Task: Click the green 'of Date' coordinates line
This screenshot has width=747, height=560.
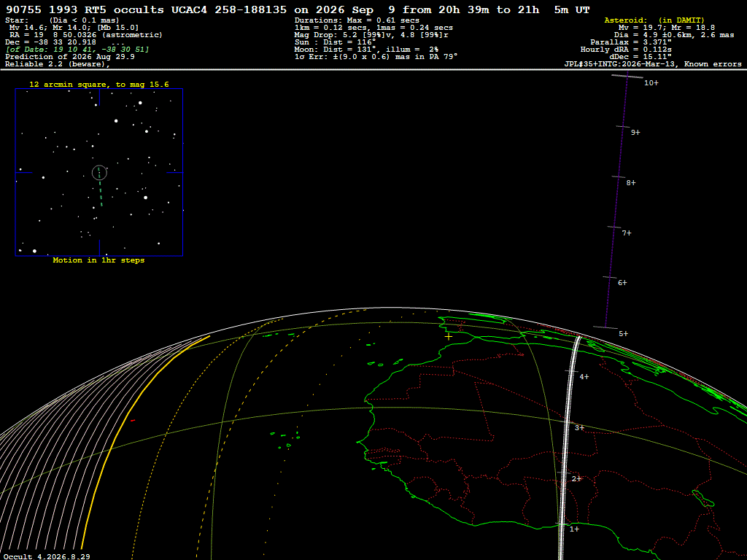Action: 77,50
